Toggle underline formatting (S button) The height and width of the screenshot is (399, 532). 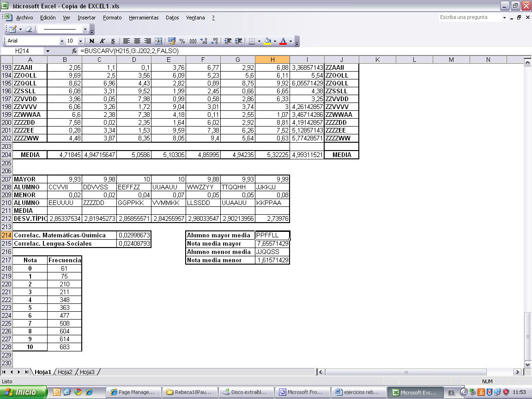tap(113, 41)
